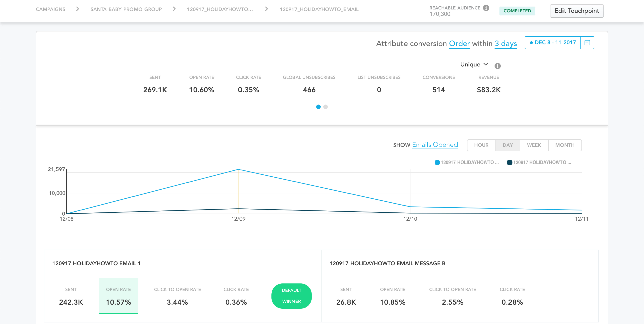Select the first stats page dot
This screenshot has height=324, width=644.
(318, 107)
